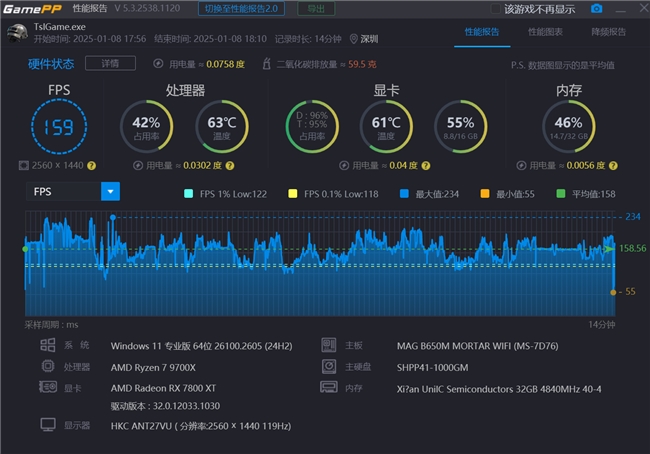Open the 降频报告 tab
The width and height of the screenshot is (650, 454).
[609, 32]
